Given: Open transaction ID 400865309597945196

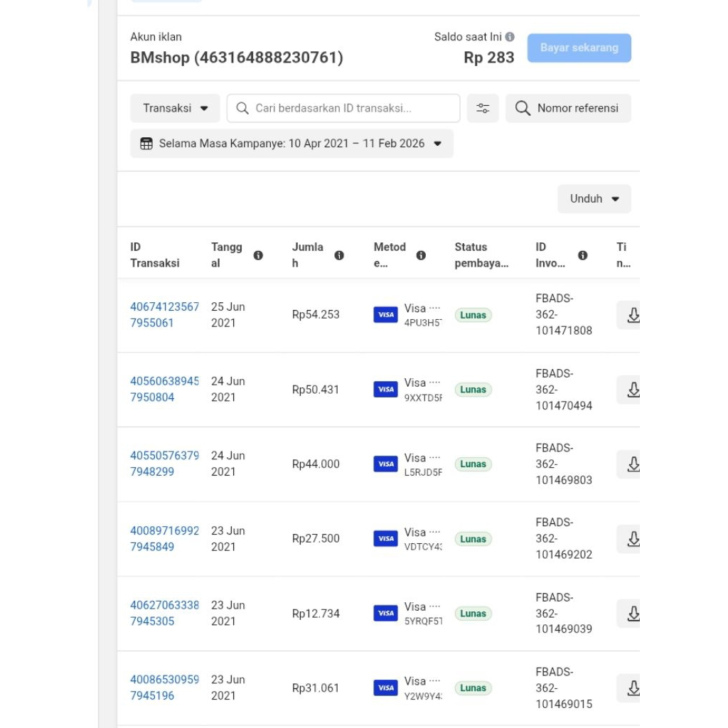Looking at the screenshot, I should click(164, 687).
